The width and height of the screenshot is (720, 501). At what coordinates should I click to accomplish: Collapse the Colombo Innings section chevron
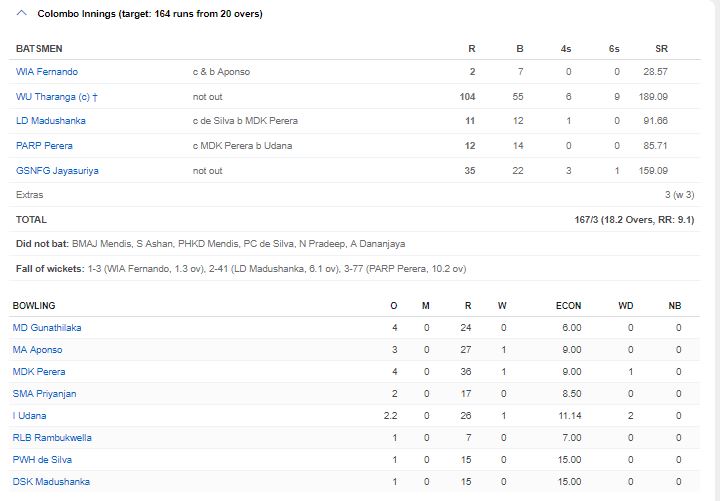point(22,14)
